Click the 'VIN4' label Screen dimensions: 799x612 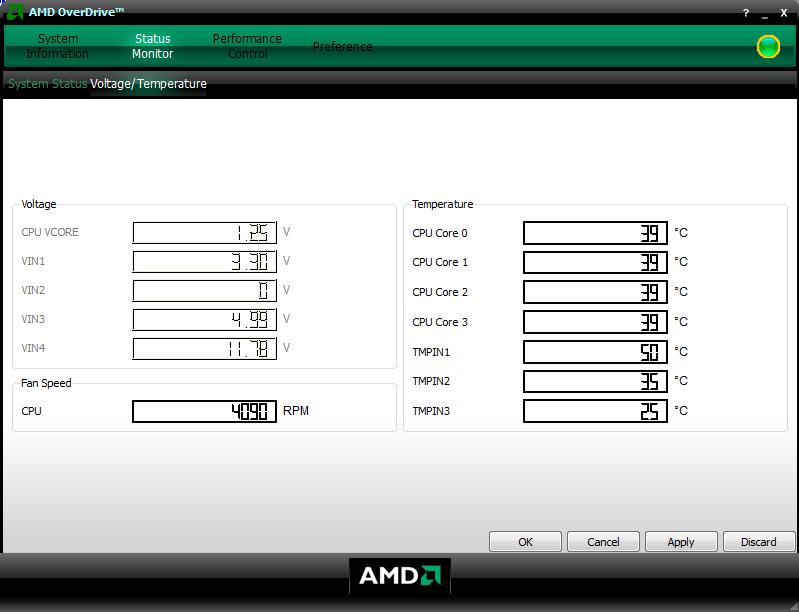pyautogui.click(x=33, y=349)
